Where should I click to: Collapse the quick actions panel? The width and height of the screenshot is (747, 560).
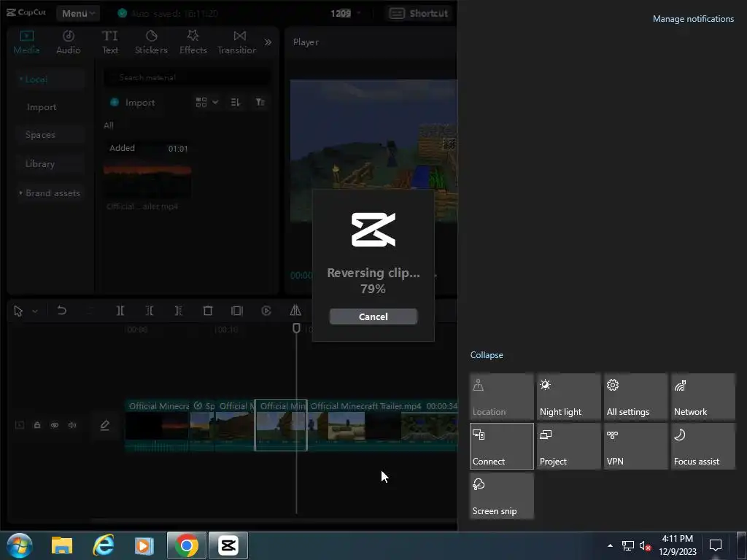pos(487,355)
